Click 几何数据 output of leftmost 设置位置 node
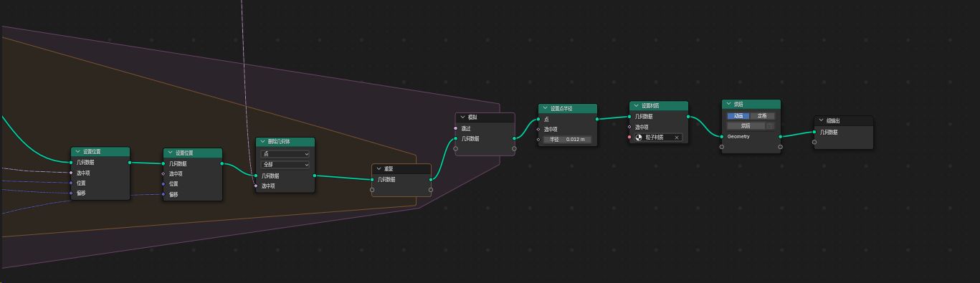 click(130, 163)
